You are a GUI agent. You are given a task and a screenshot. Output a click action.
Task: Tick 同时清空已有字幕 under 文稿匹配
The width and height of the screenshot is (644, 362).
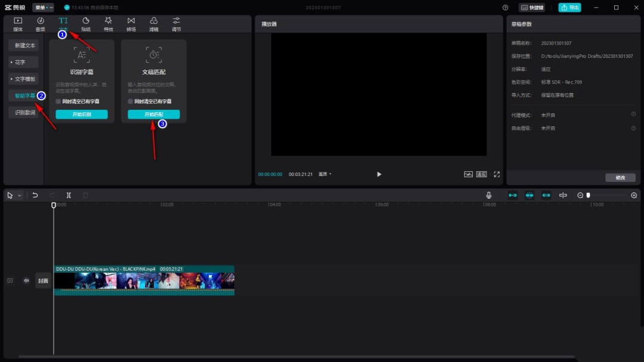131,102
